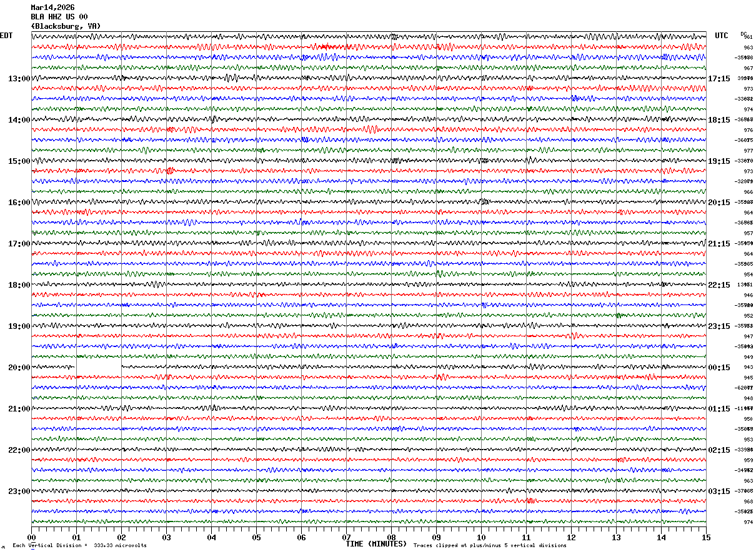Select the 16:00 EDT hour label
Screen dimensions: 756x554
point(19,203)
